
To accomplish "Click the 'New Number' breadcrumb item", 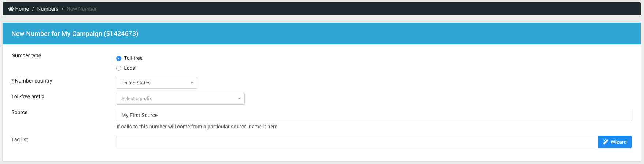I will 82,9.
